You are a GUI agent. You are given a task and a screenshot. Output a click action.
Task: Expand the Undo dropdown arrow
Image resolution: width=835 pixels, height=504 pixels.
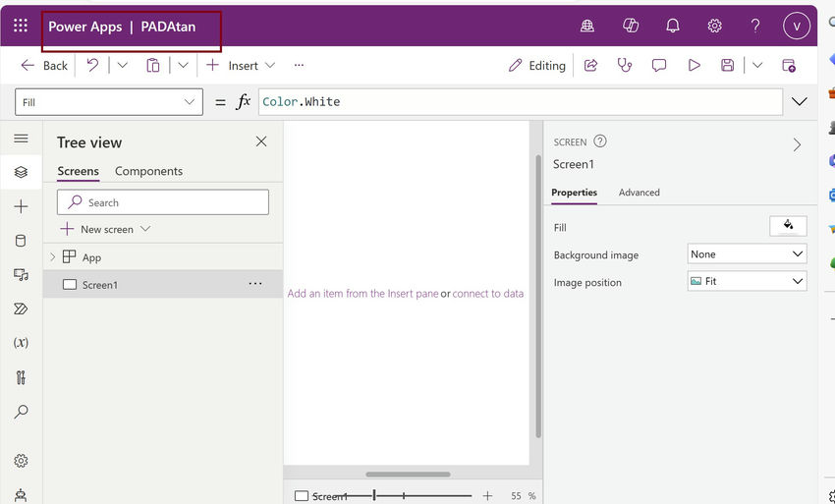(x=123, y=65)
